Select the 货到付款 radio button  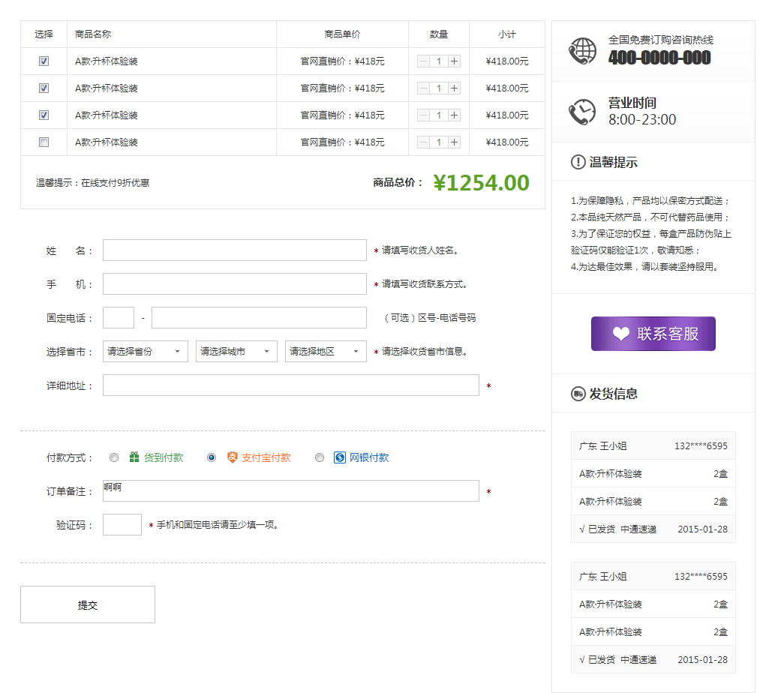click(114, 457)
